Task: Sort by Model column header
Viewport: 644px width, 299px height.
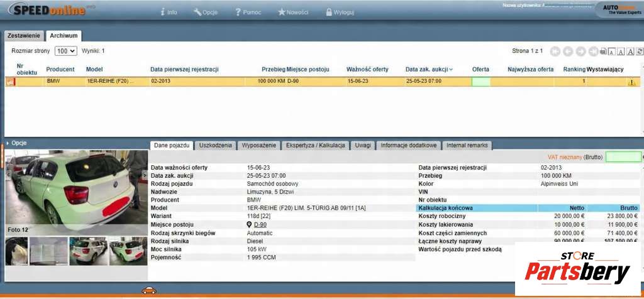Action: coord(94,69)
